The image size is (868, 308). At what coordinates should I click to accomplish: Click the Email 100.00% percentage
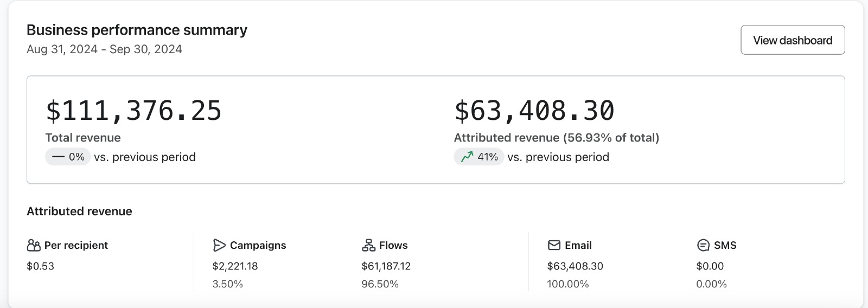click(567, 284)
